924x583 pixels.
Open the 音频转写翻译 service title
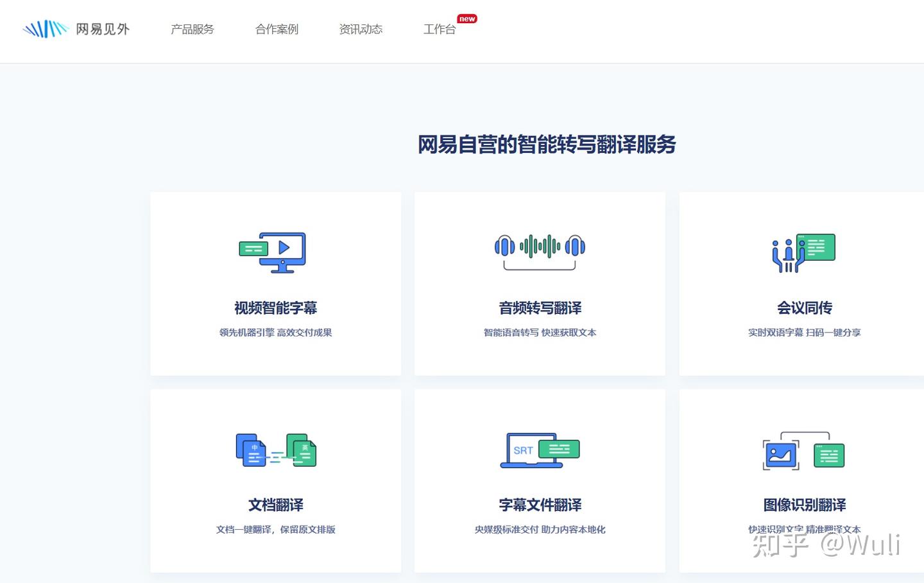[540, 308]
